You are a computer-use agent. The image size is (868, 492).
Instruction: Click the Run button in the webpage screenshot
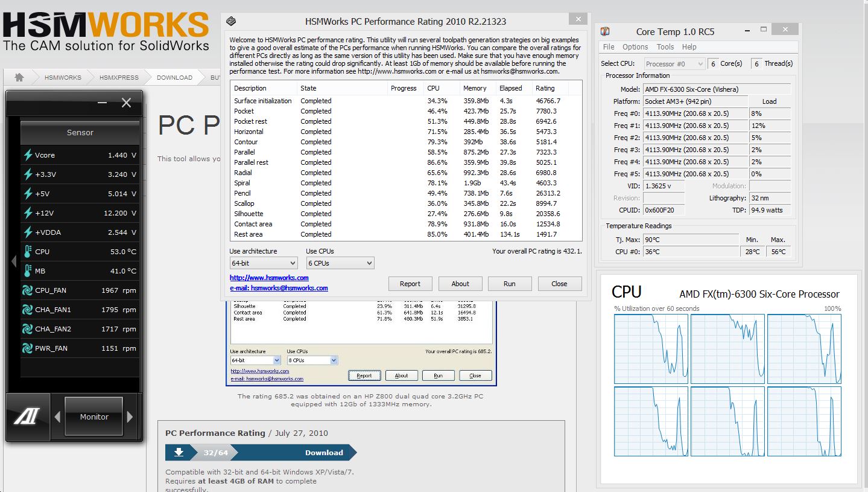[438, 375]
